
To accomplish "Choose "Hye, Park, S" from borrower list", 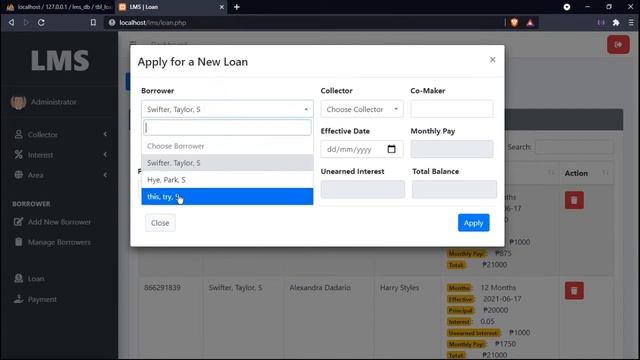I will click(x=227, y=180).
